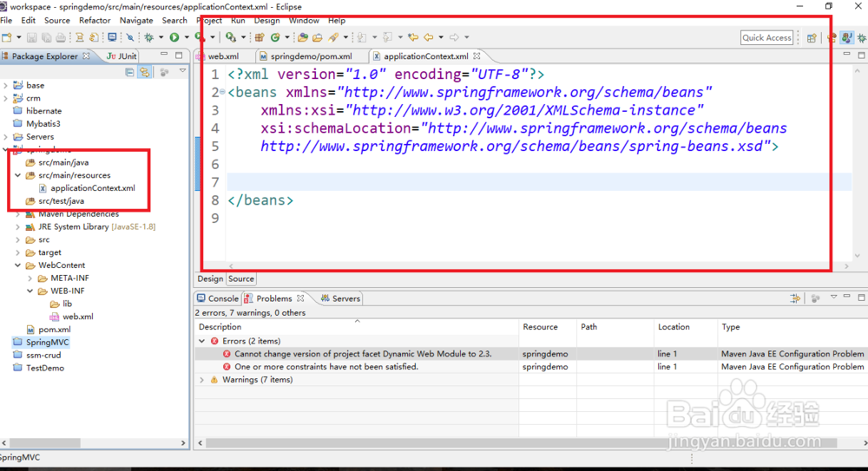Toggle Link with Editor in Package Explorer
Image resolution: width=868 pixels, height=471 pixels.
(x=144, y=72)
